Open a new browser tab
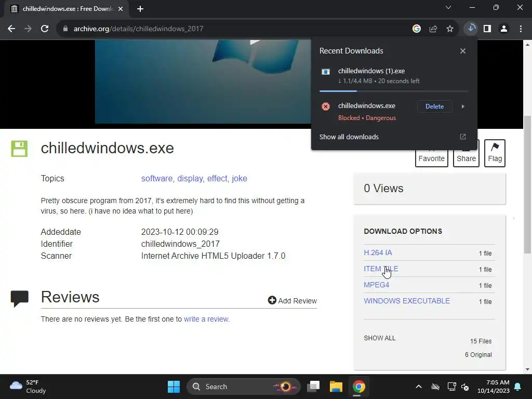 [x=140, y=9]
